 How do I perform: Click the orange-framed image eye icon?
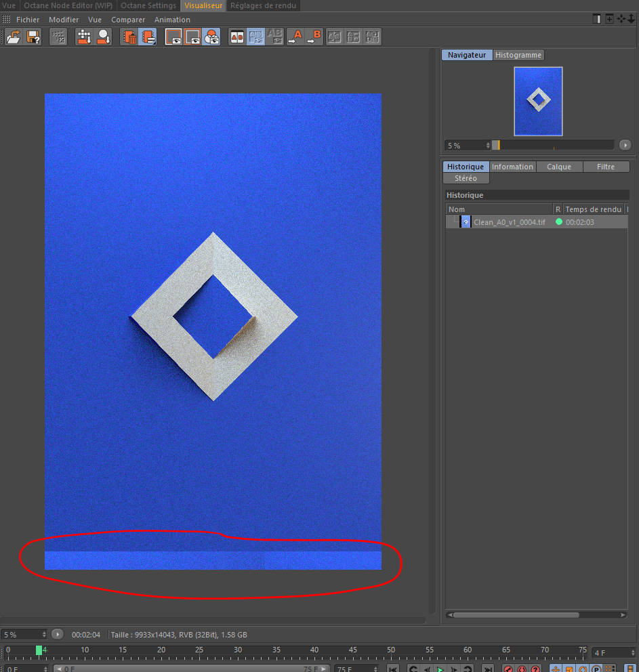coord(192,37)
